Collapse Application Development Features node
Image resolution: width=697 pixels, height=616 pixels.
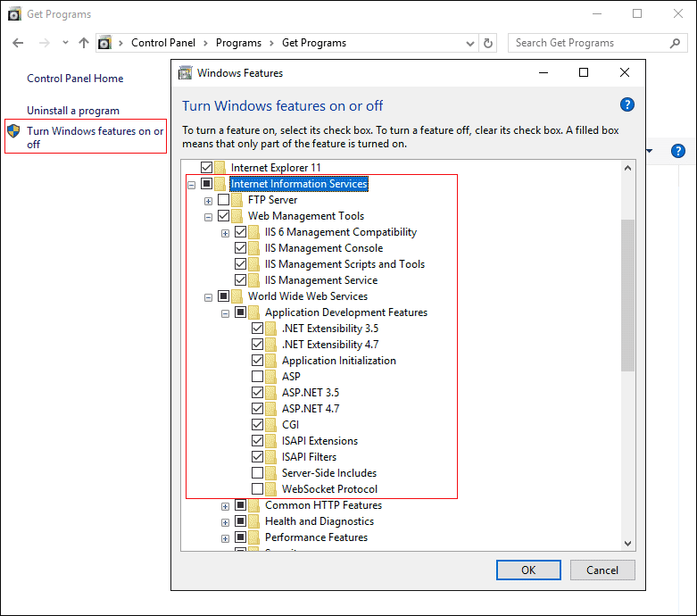coord(226,314)
